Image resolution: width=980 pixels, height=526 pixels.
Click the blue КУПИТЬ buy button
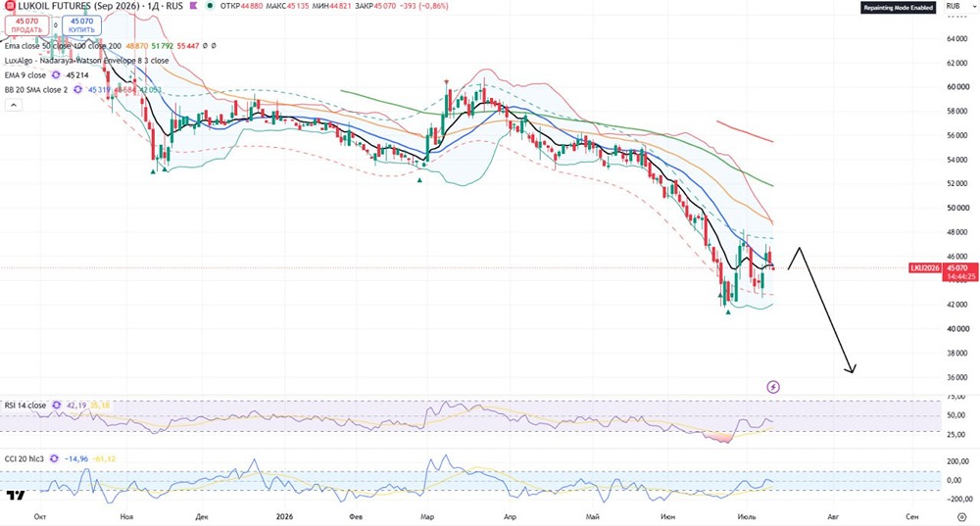(x=82, y=25)
